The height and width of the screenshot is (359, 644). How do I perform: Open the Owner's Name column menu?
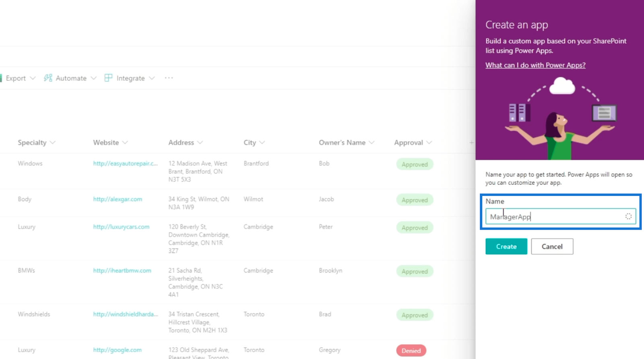coord(347,143)
